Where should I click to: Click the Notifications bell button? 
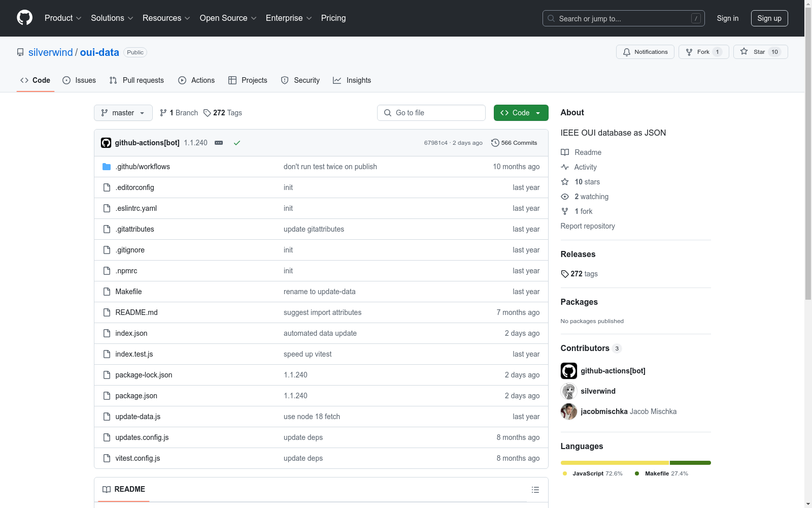pos(645,52)
